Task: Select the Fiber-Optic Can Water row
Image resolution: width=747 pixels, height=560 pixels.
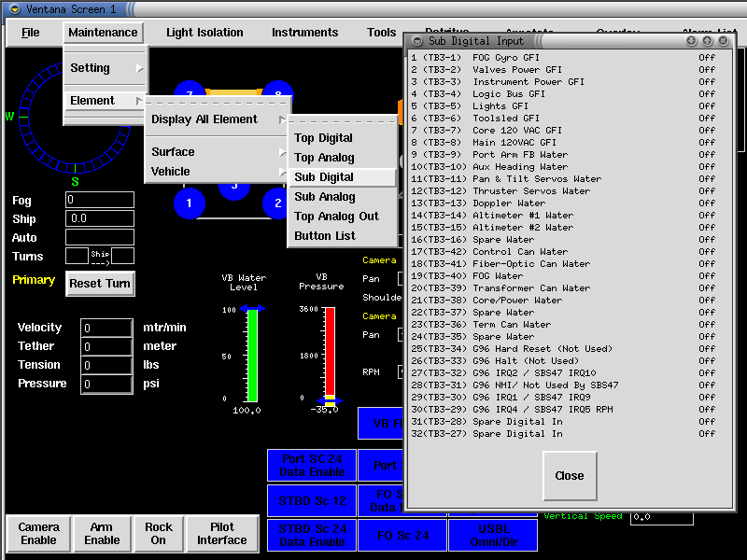Action: click(564, 264)
